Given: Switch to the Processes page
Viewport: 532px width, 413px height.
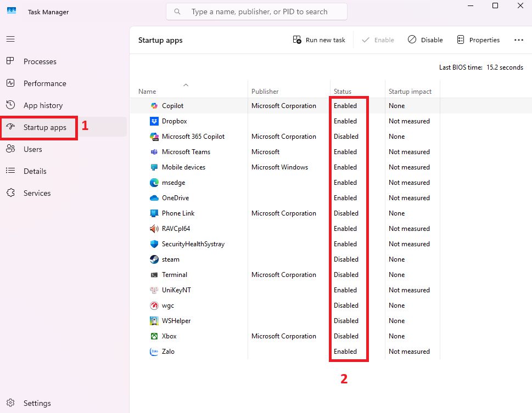Looking at the screenshot, I should coord(40,61).
